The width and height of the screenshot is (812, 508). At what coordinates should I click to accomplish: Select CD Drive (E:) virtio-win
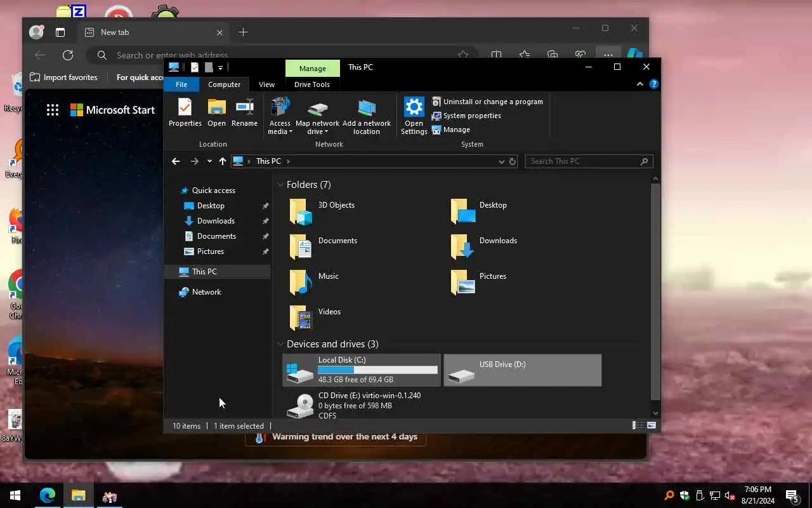[x=362, y=405]
